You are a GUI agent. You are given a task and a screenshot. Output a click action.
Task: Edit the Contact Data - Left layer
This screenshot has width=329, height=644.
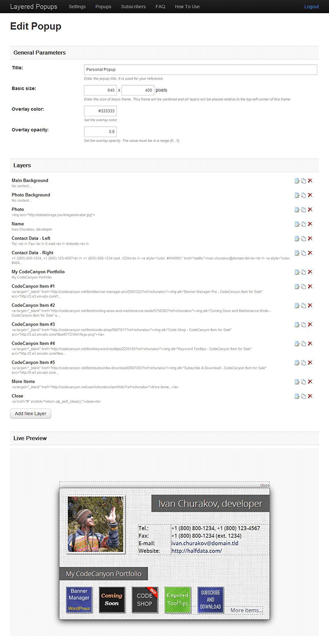point(298,238)
